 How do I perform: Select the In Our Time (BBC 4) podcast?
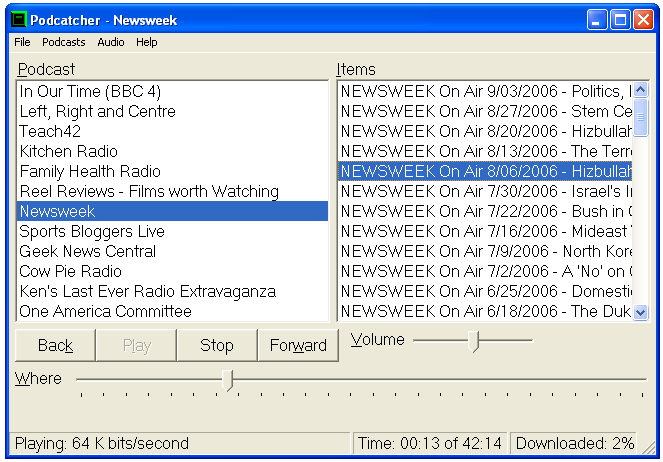(x=173, y=91)
